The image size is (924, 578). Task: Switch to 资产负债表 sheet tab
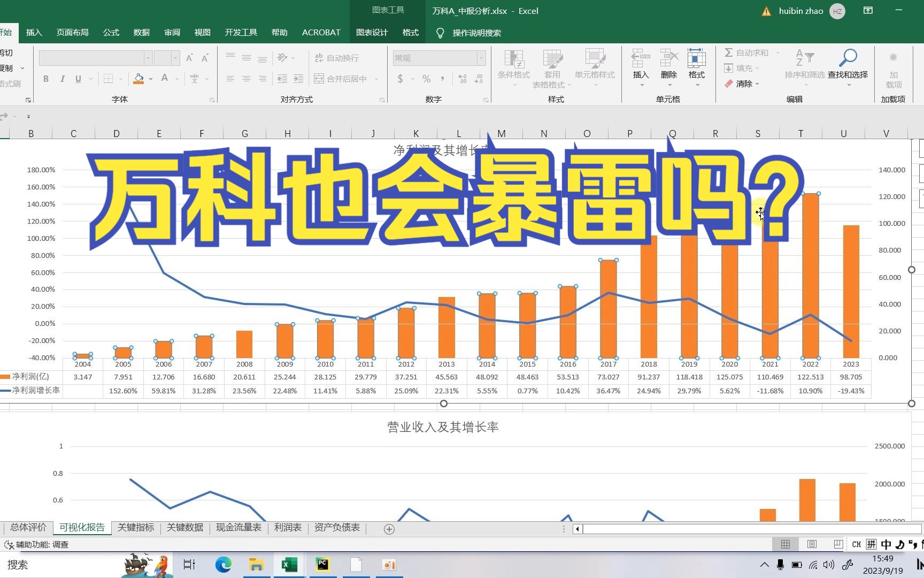click(x=337, y=528)
